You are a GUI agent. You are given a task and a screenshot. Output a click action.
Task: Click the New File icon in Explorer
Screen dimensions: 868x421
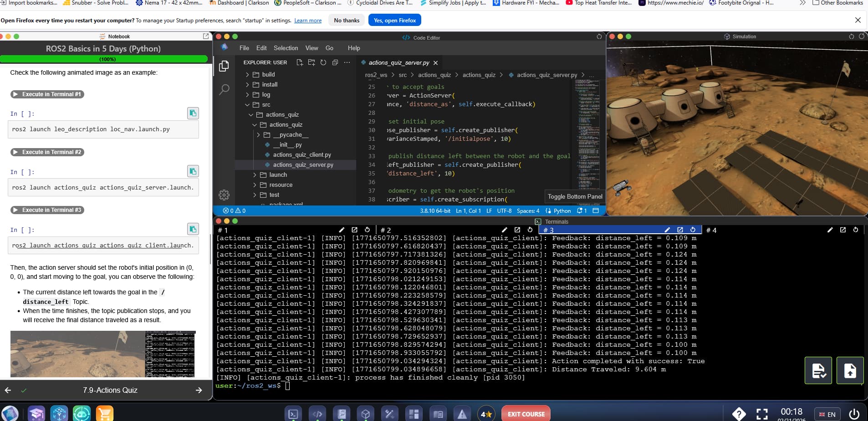(x=300, y=62)
